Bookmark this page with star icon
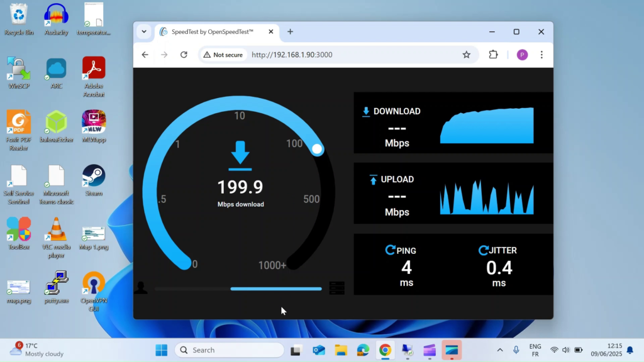Screen dimensions: 644x362 466,55
